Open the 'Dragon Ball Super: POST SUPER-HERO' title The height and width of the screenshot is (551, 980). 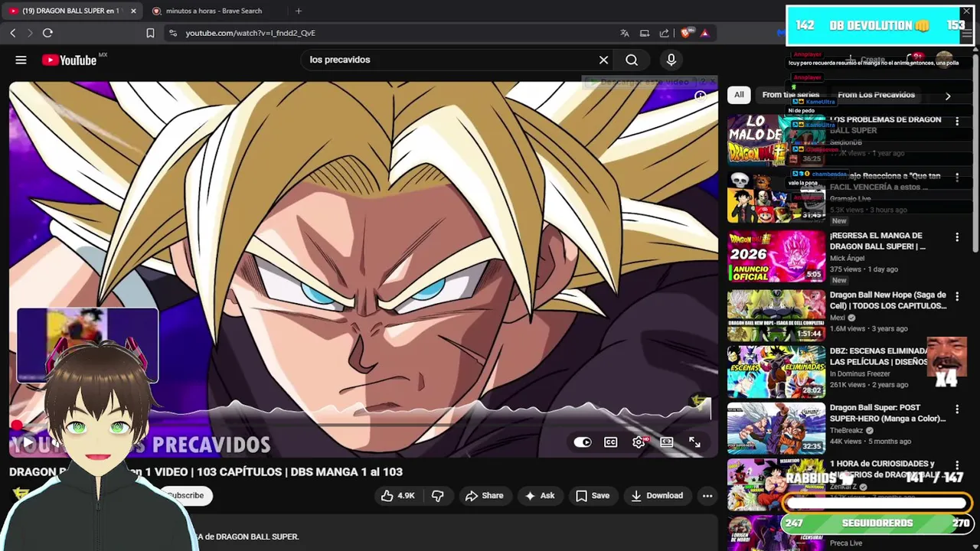click(x=887, y=413)
